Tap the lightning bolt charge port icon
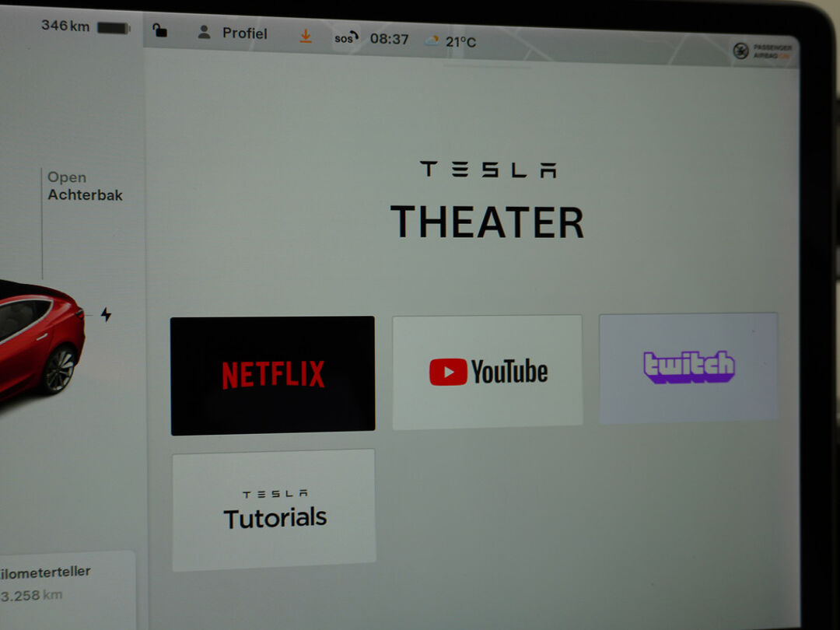 pyautogui.click(x=107, y=314)
